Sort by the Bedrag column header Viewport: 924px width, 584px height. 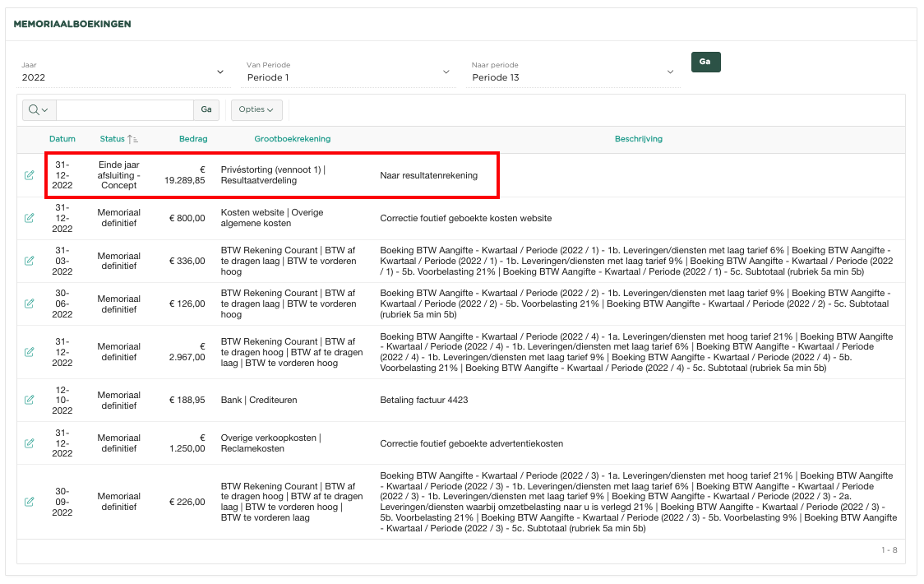(x=193, y=139)
